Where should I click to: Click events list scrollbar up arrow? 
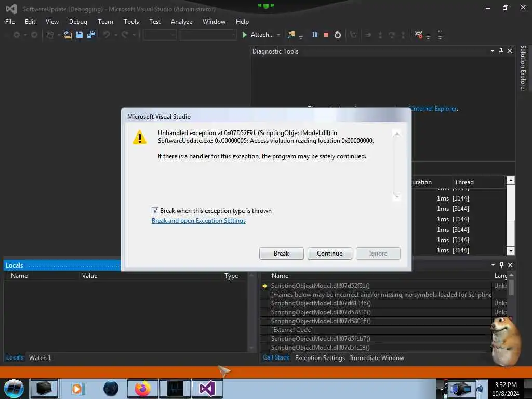pos(511,180)
